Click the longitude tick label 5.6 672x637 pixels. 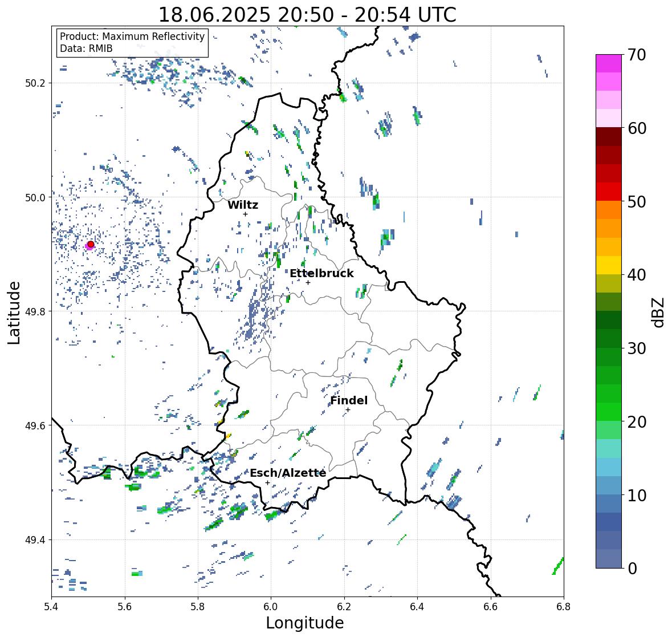coord(125,606)
